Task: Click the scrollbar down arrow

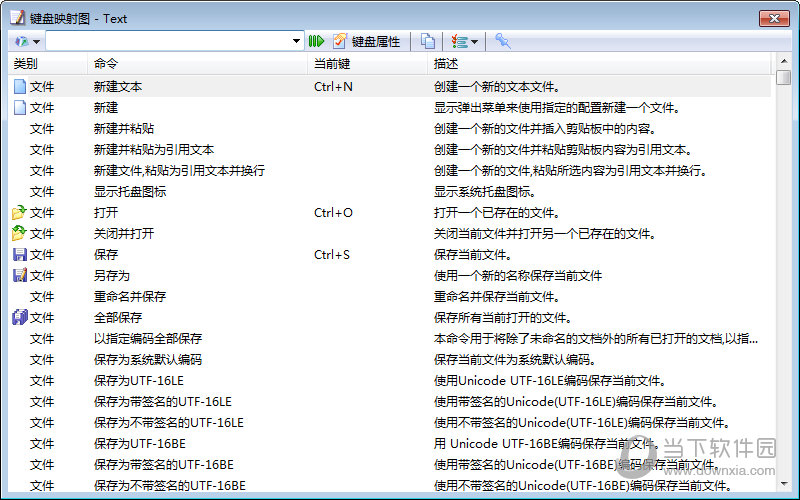Action: (784, 484)
